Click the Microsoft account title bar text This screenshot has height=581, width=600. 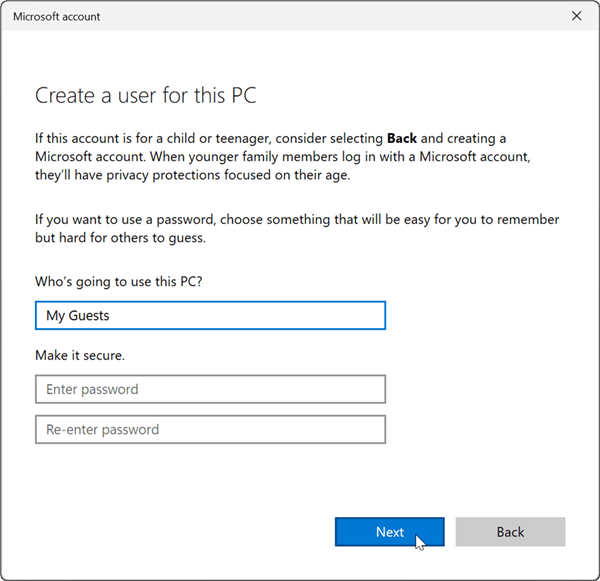(57, 17)
